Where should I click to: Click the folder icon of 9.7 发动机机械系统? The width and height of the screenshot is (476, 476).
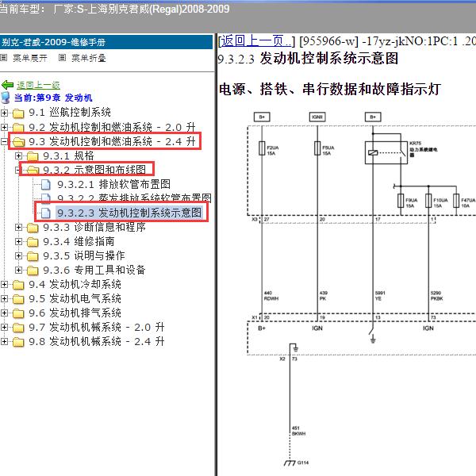coord(18,327)
